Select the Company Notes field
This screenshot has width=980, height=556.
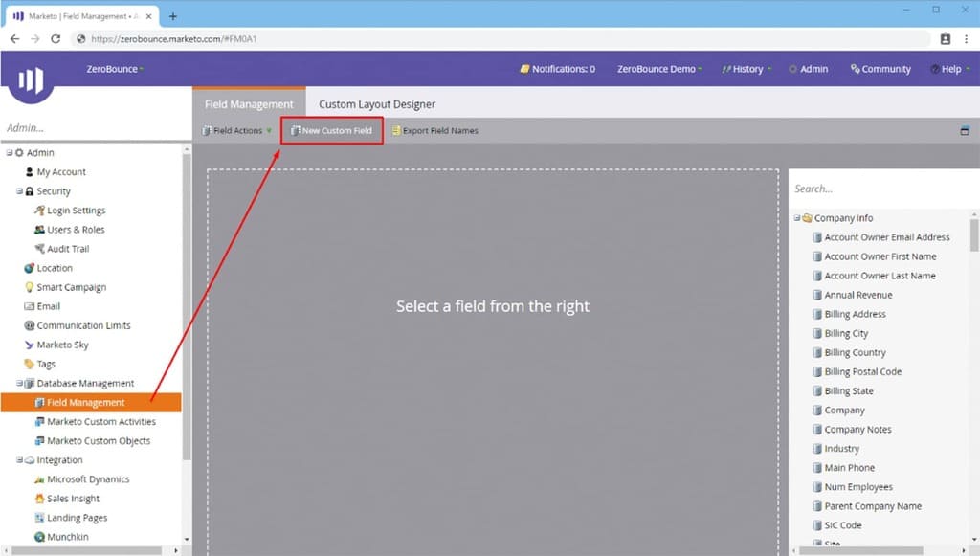tap(857, 429)
